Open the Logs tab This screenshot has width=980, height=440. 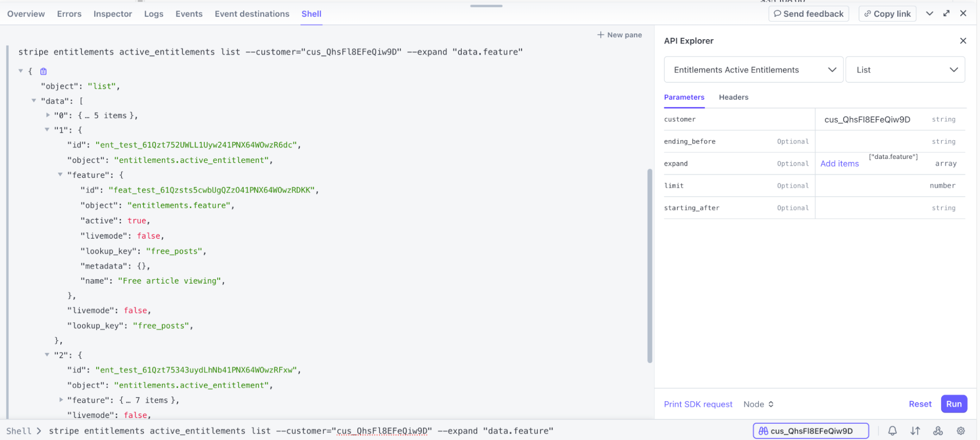[153, 14]
